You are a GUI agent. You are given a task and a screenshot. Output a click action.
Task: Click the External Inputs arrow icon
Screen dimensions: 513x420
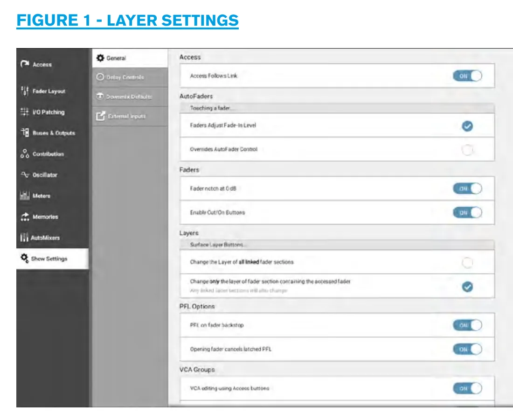(101, 116)
